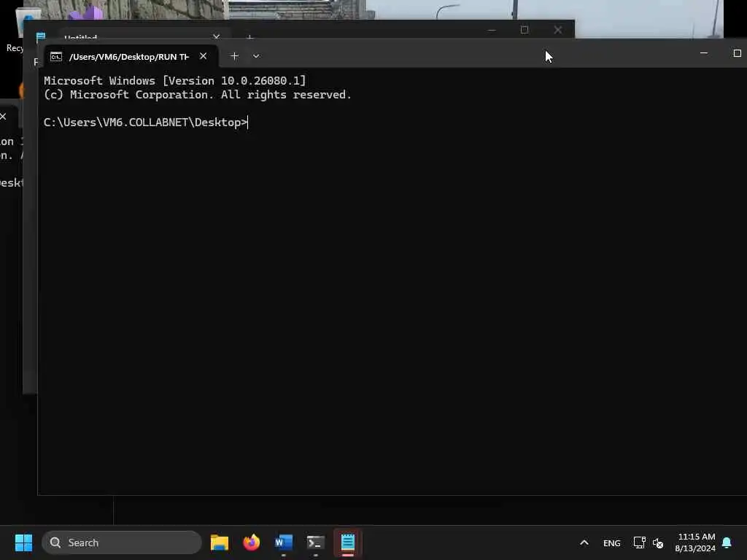
Task: Show hidden system tray icons
Action: [584, 542]
